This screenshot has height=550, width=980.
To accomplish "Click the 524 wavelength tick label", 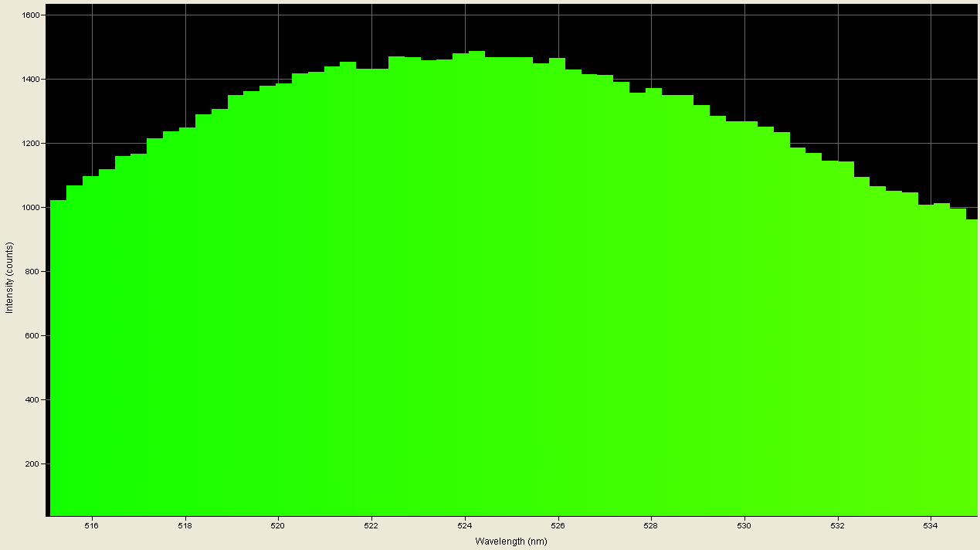I will [465, 524].
